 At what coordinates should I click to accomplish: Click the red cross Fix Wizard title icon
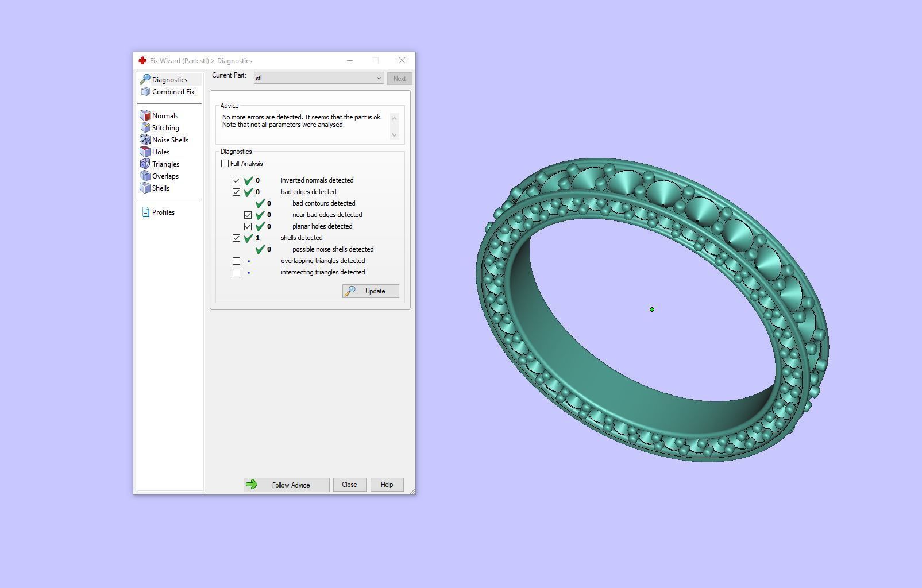142,60
